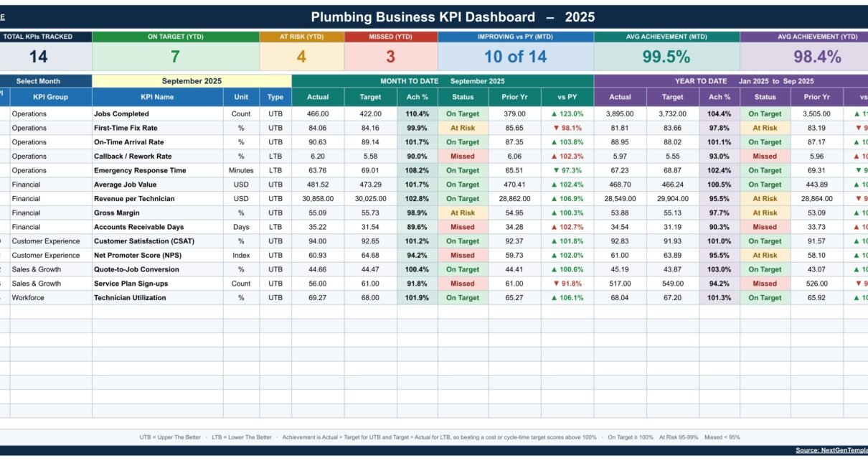The height and width of the screenshot is (461, 868).
Task: Click the green up arrow beside 106.1%
Action: (x=554, y=298)
